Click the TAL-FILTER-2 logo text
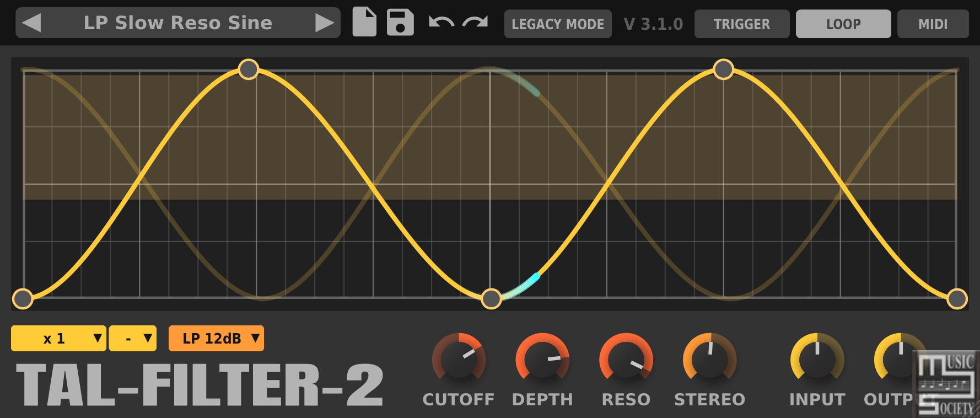980x418 pixels. point(200,385)
